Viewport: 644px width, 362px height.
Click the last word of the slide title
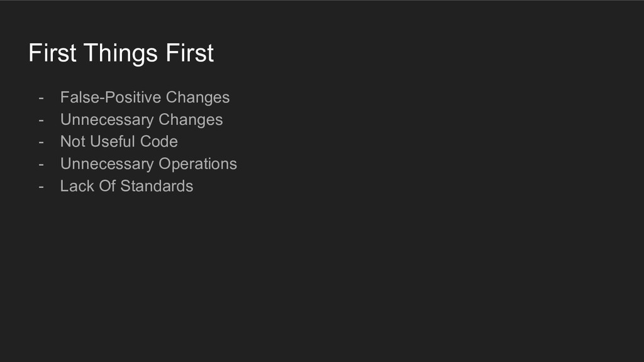click(x=190, y=53)
